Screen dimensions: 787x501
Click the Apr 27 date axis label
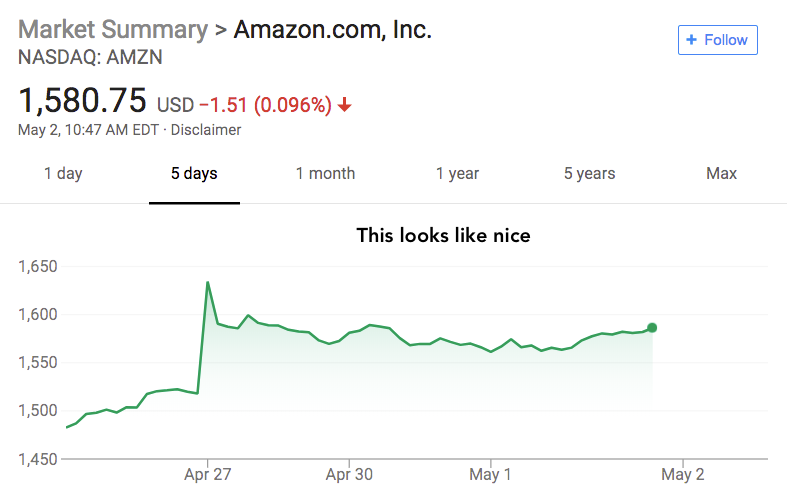tap(208, 474)
